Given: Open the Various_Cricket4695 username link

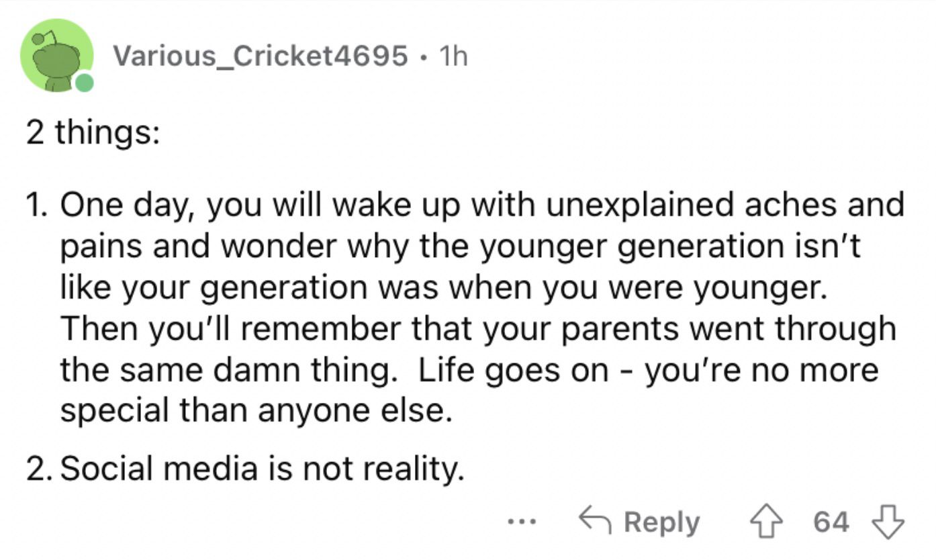Looking at the screenshot, I should click(260, 56).
